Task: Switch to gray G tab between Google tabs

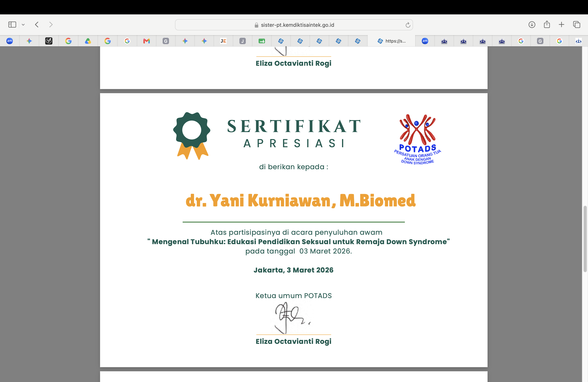Action: [x=540, y=41]
